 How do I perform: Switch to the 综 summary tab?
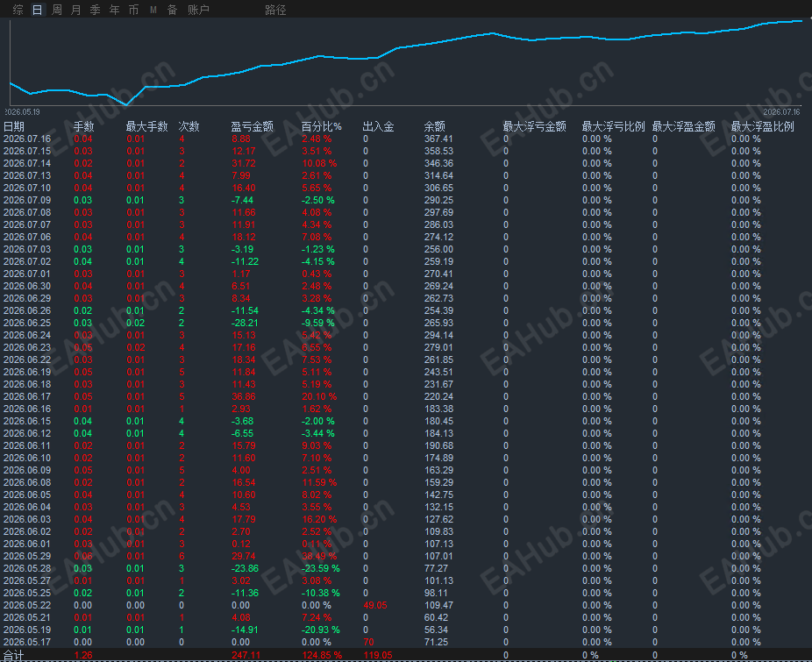coord(18,10)
